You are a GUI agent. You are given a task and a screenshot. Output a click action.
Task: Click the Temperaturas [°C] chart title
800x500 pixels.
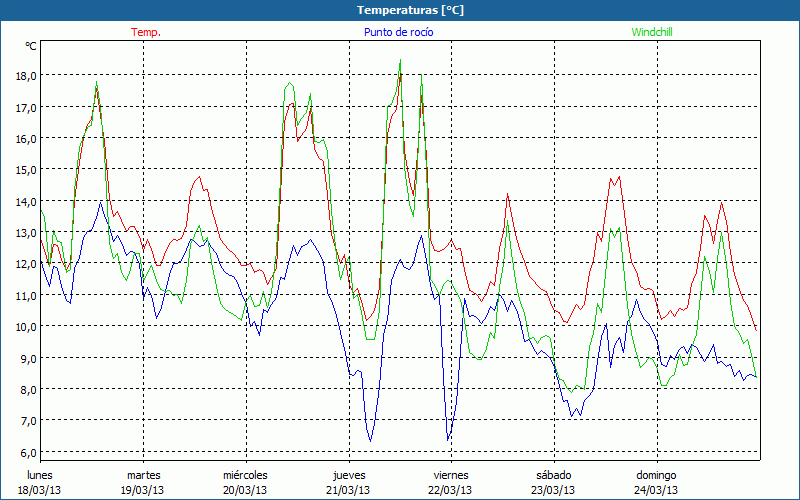coord(399,10)
